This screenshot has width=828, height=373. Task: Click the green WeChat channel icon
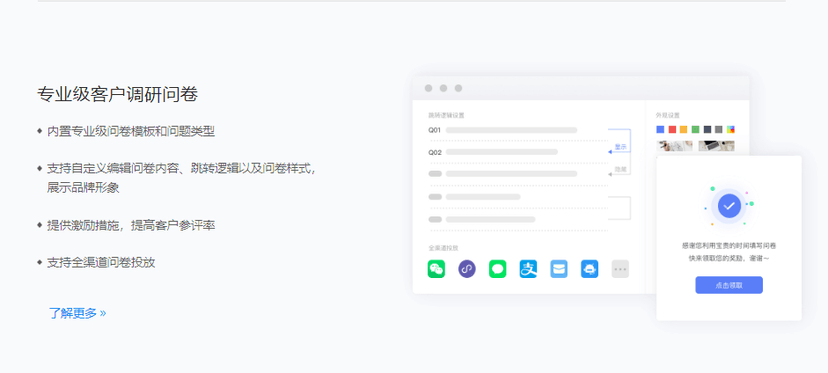coord(436,269)
